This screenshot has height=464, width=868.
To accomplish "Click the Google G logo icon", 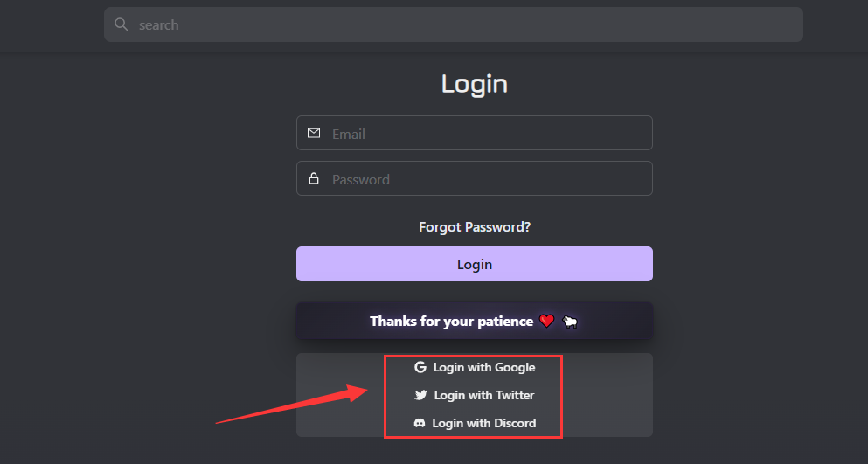I will [420, 367].
